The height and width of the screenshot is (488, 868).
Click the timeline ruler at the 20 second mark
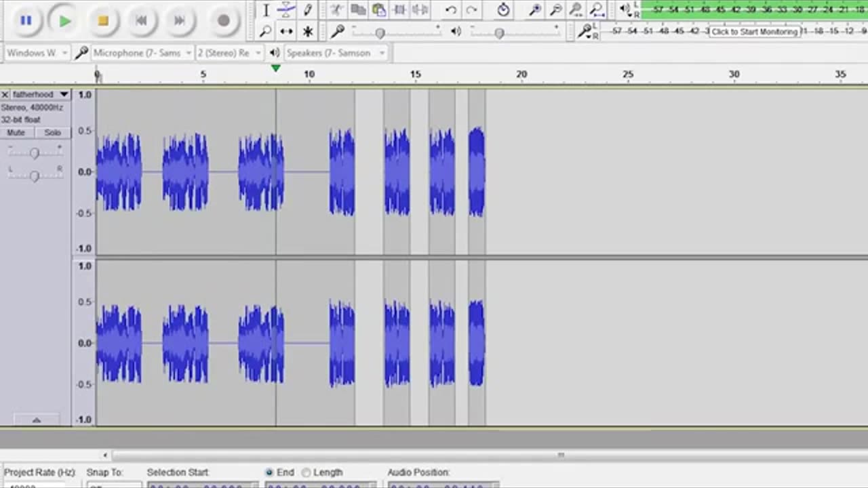521,75
